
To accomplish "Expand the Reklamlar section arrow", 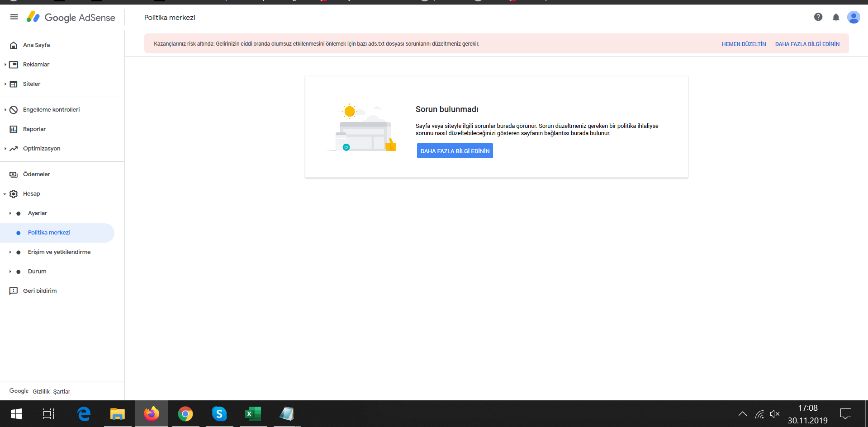I will point(5,65).
